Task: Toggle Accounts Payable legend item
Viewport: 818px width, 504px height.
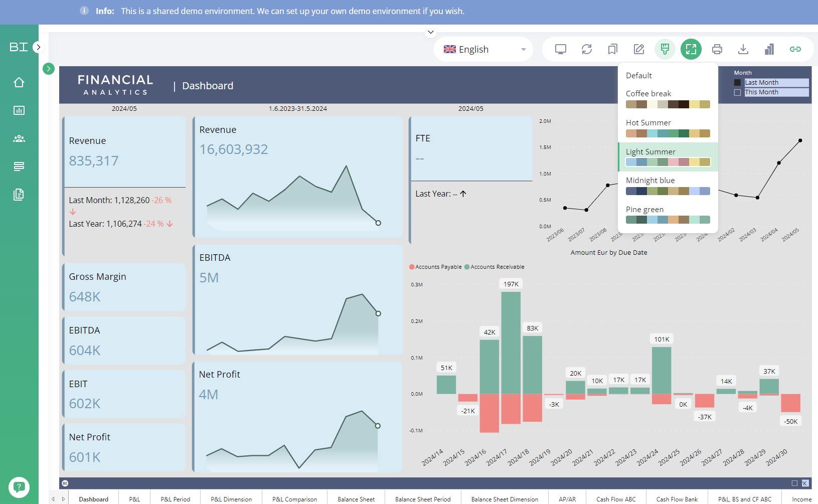Action: point(435,267)
